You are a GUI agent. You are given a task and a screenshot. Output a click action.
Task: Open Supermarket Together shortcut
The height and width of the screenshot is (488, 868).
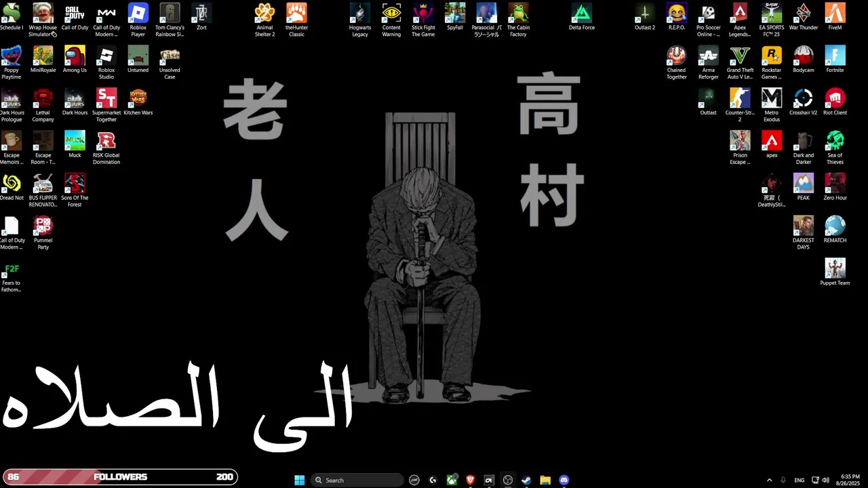coord(106,105)
